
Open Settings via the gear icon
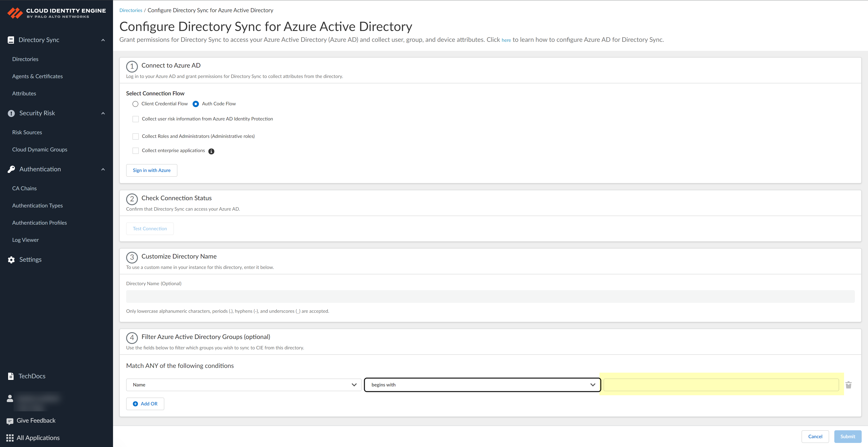click(x=11, y=259)
